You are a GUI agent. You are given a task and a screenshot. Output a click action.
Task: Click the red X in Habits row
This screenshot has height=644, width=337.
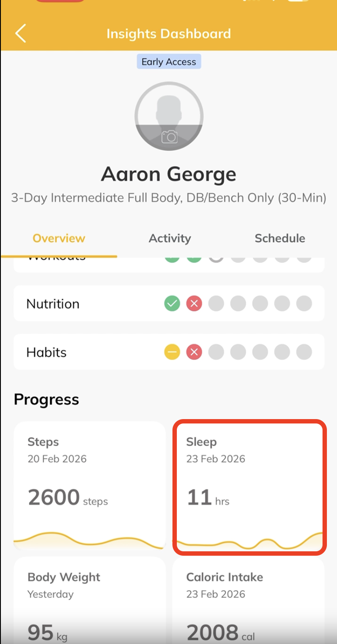coord(194,352)
